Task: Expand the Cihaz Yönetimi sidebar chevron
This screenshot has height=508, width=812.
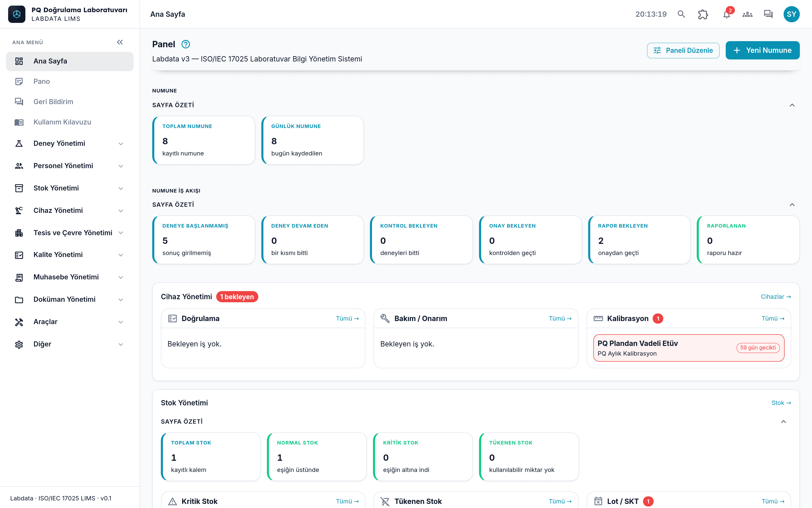Action: (x=121, y=211)
